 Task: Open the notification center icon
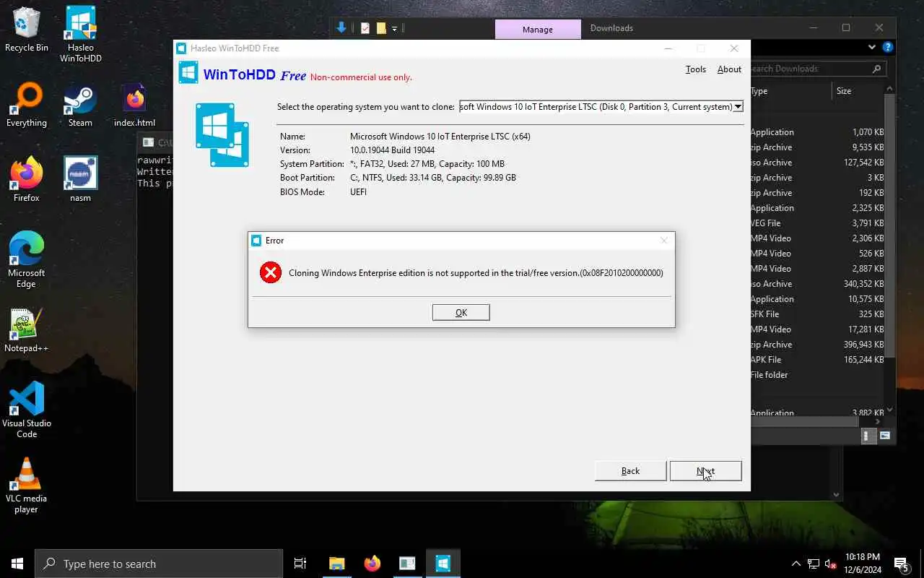(901, 564)
